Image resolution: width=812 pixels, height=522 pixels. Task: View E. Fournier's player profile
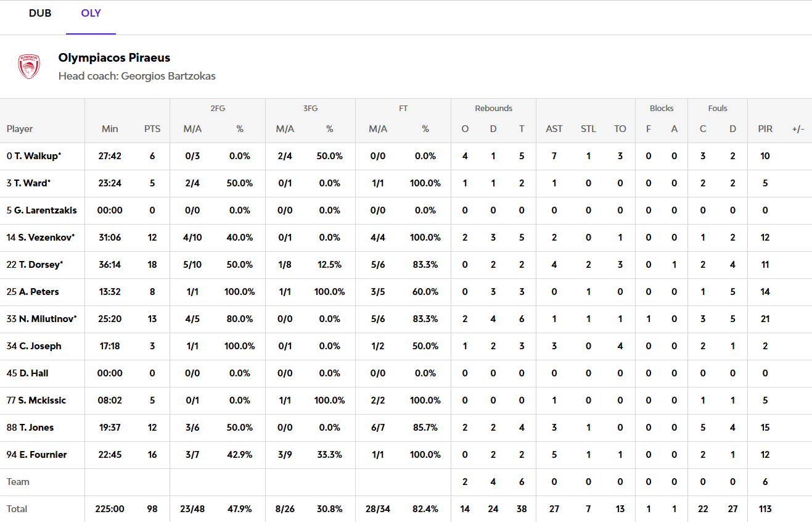(42, 455)
